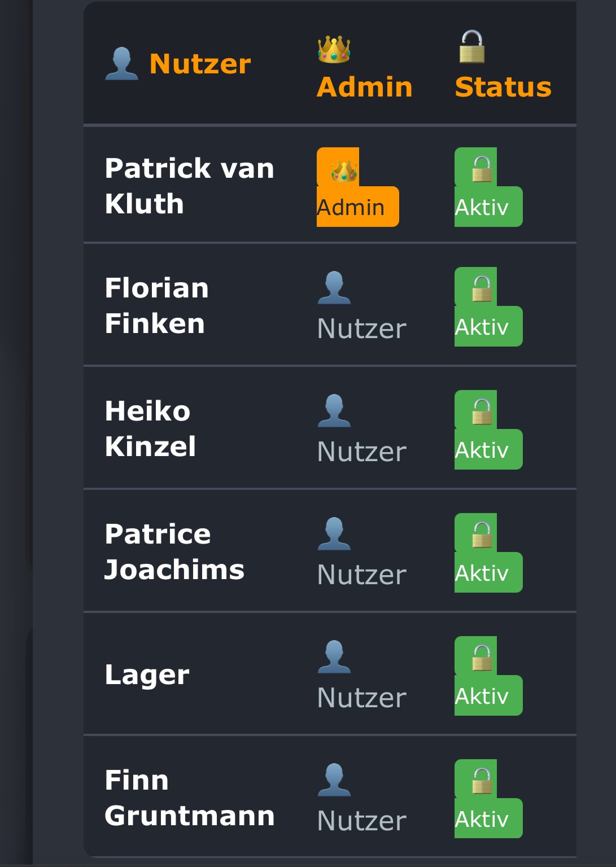Click the user icon in Florian Finken's row
The width and height of the screenshot is (616, 867).
[x=334, y=287]
